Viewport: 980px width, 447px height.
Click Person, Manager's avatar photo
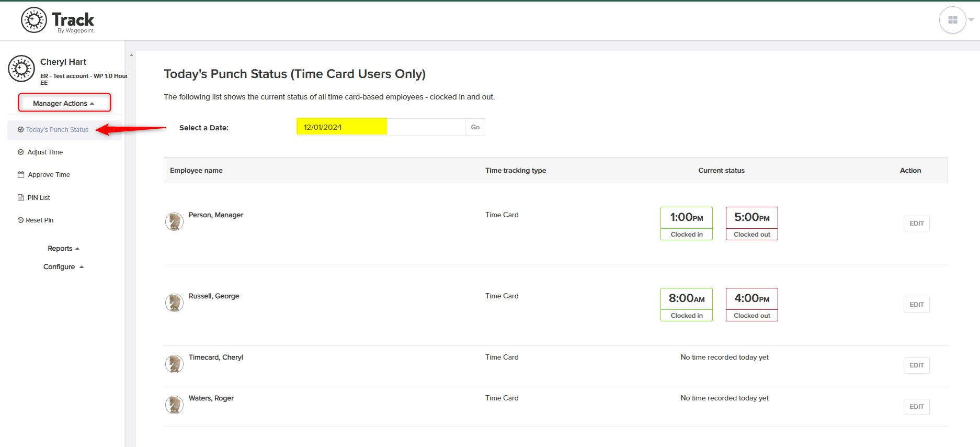[x=174, y=221]
